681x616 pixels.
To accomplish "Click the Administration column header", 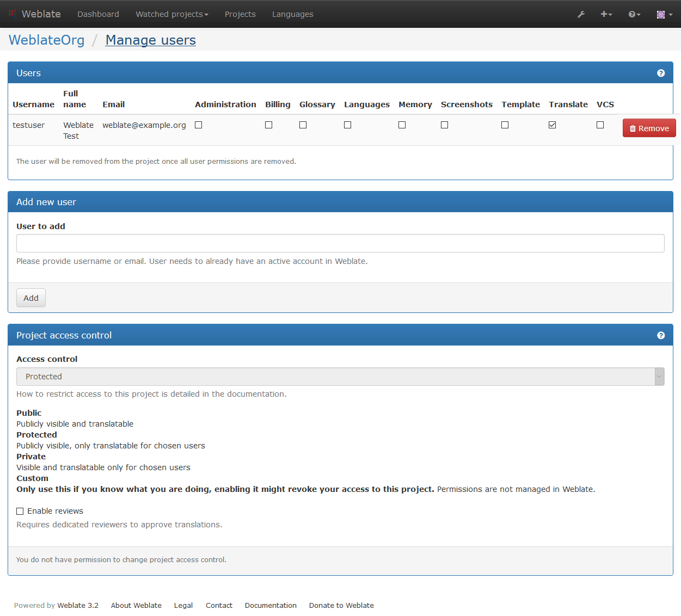I will tap(225, 104).
